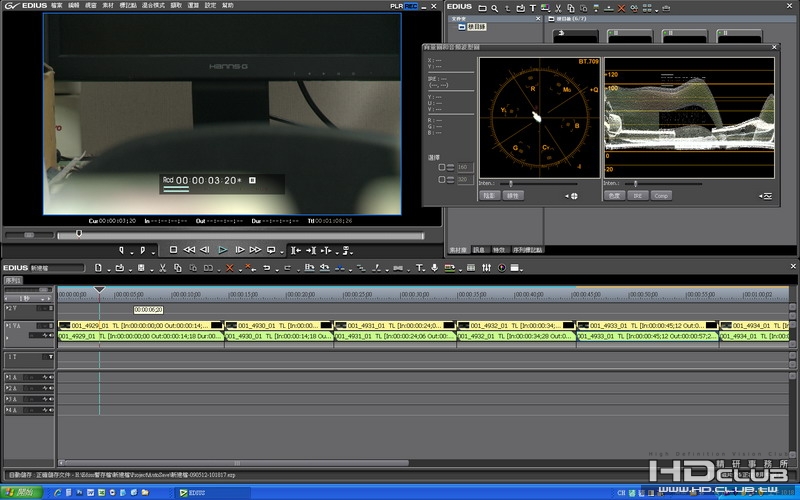This screenshot has width=800, height=500.
Task: Toggle the second checkbox beside value 320
Action: (x=442, y=179)
